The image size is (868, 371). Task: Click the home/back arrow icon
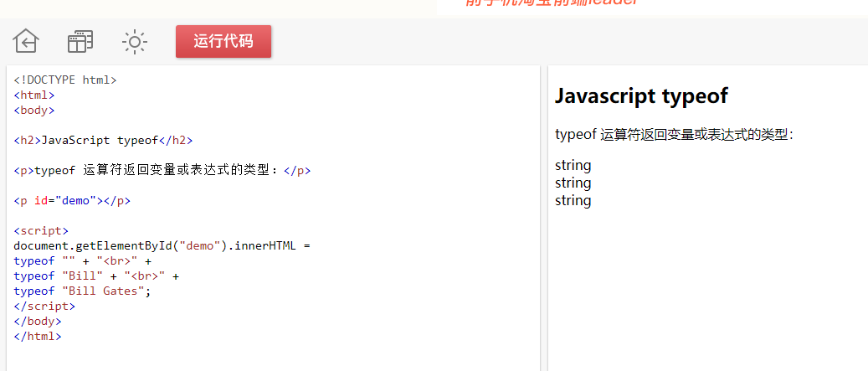(25, 42)
